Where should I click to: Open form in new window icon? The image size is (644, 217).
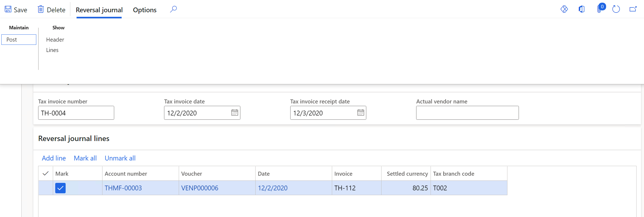point(633,9)
